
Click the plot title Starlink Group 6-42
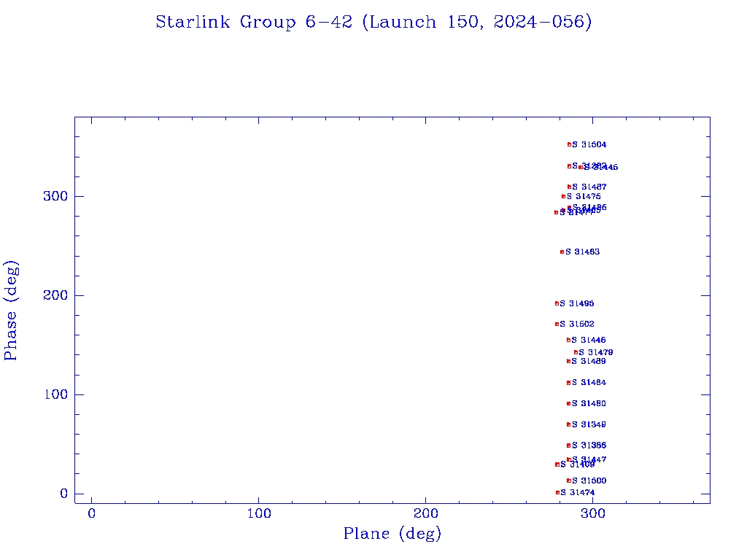[x=373, y=23]
